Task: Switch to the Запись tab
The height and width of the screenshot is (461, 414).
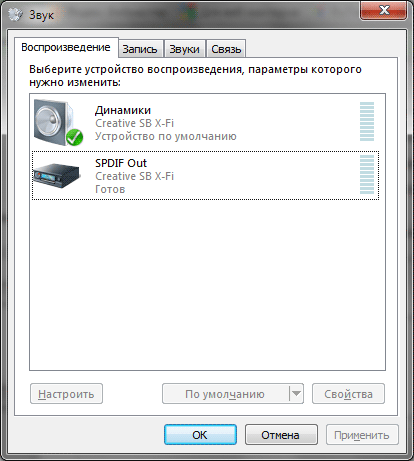Action: [x=140, y=49]
